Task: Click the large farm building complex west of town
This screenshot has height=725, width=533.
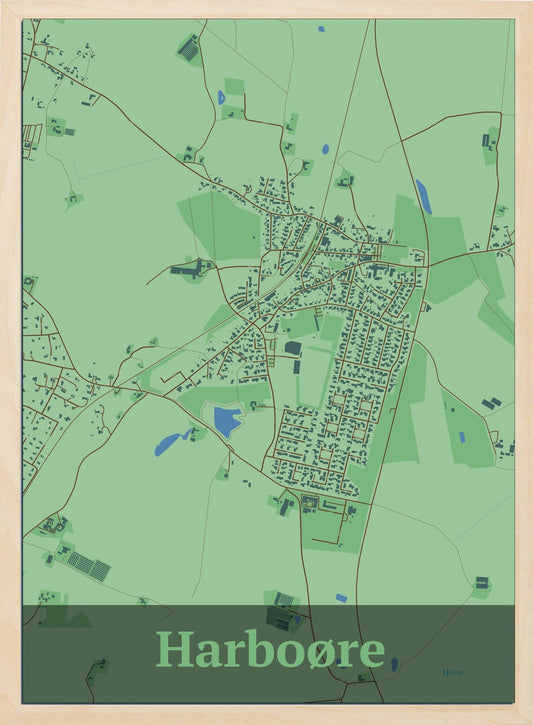Action: pyautogui.click(x=191, y=269)
